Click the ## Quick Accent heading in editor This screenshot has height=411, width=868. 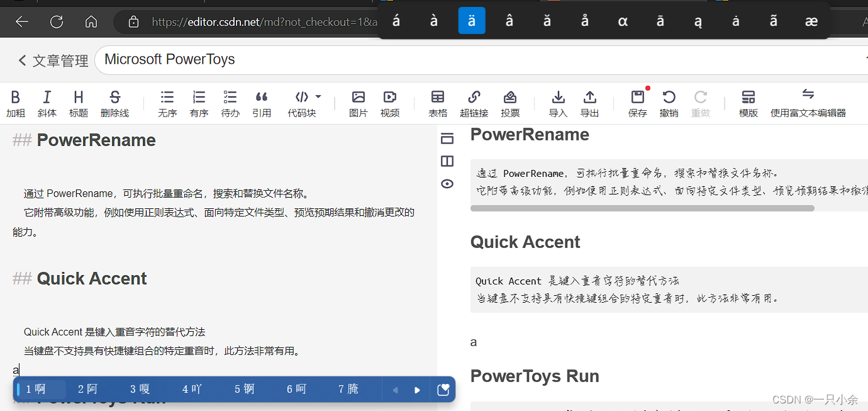coord(80,278)
